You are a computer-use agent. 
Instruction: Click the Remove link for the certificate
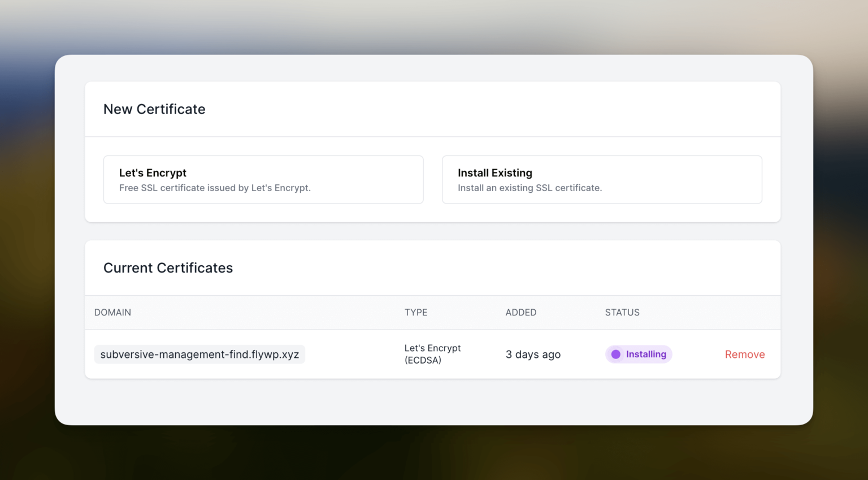point(745,354)
